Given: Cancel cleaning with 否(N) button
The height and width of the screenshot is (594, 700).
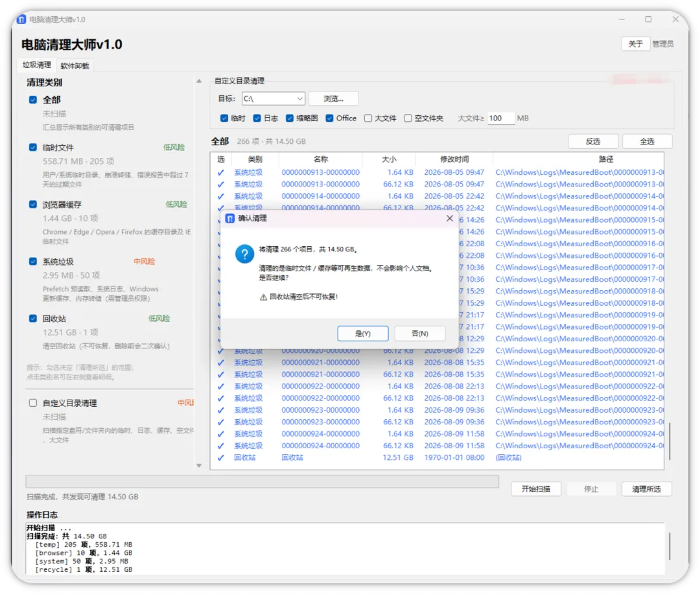Looking at the screenshot, I should tap(419, 334).
